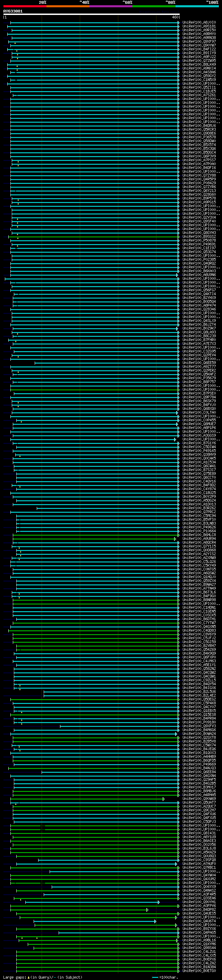Open hit UniRef100_A9S181
Viewport: 222px width, 980px height.
tap(199, 26)
